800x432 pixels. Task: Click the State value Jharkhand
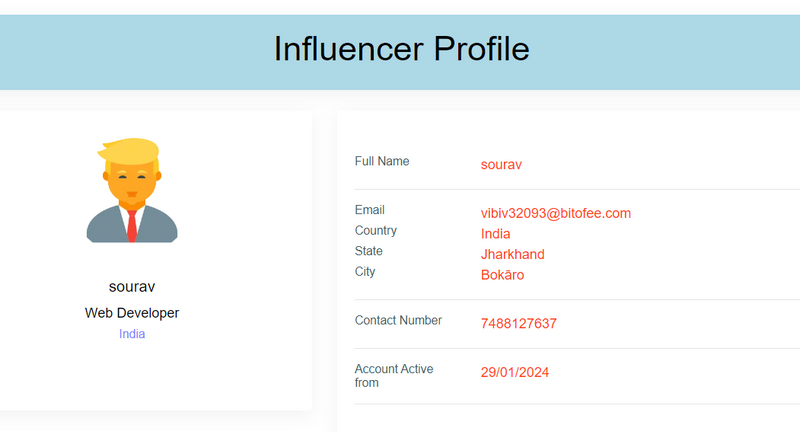pyautogui.click(x=512, y=254)
